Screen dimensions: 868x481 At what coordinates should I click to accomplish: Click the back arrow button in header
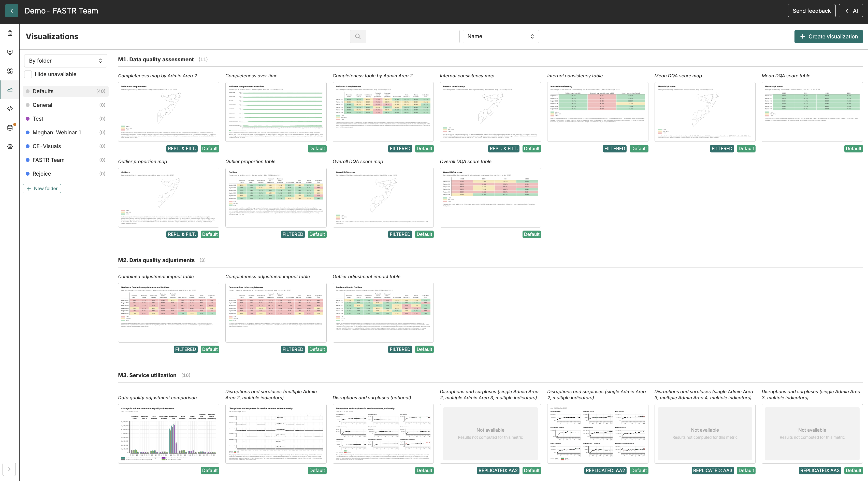[x=12, y=11]
